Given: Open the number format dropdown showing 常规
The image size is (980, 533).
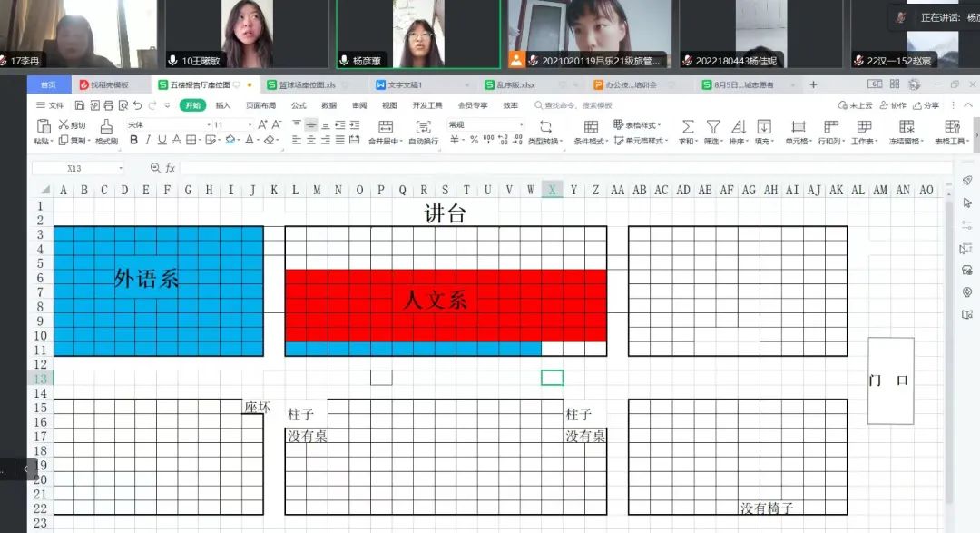Looking at the screenshot, I should [485, 124].
